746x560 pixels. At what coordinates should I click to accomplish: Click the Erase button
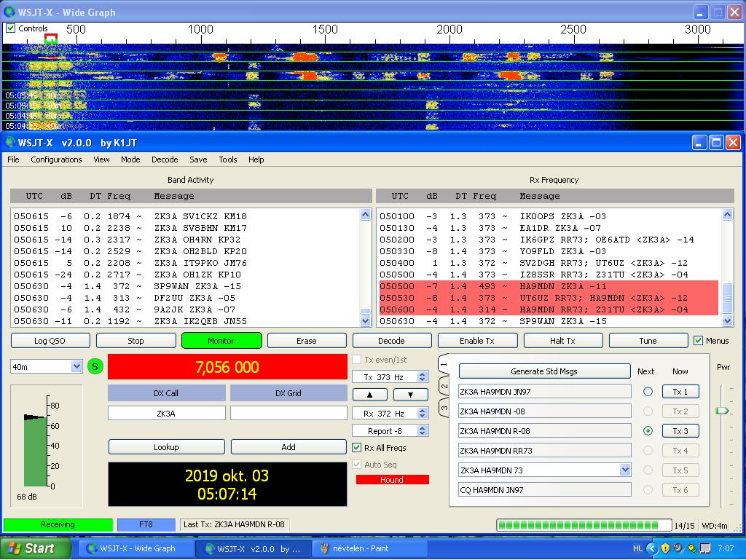307,340
